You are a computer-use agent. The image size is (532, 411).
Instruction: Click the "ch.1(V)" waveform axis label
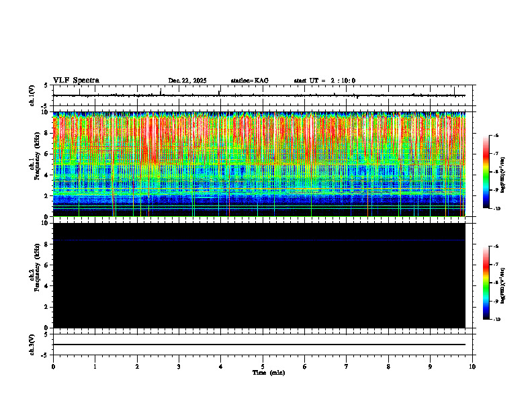(x=32, y=95)
